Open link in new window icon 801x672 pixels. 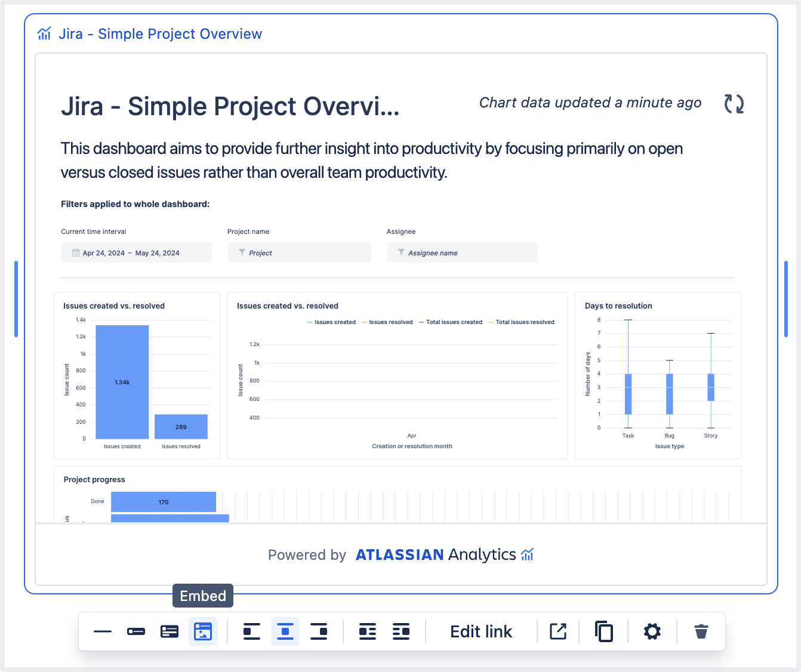[x=558, y=631]
